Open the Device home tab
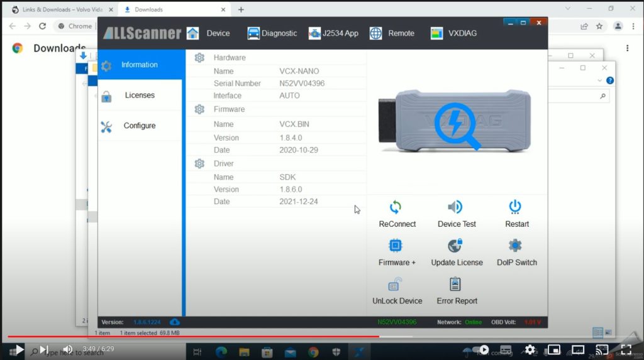The width and height of the screenshot is (644, 360). (x=208, y=33)
